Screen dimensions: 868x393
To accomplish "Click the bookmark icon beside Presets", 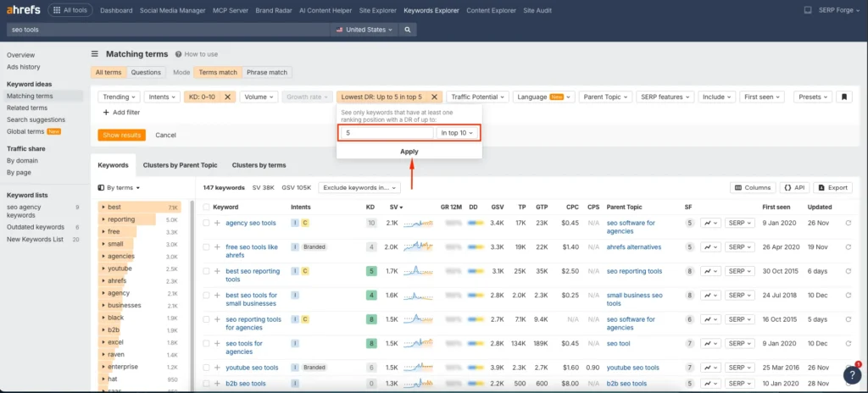I will click(x=844, y=97).
